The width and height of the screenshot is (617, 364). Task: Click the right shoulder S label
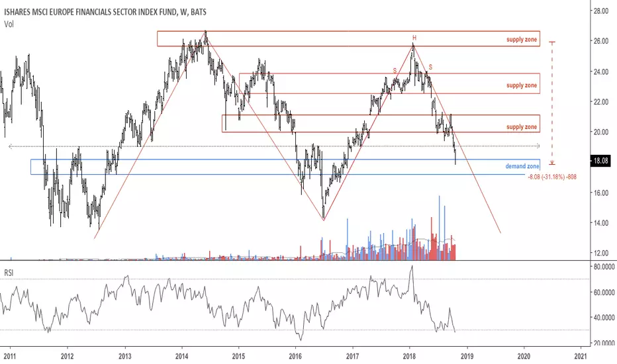431,67
